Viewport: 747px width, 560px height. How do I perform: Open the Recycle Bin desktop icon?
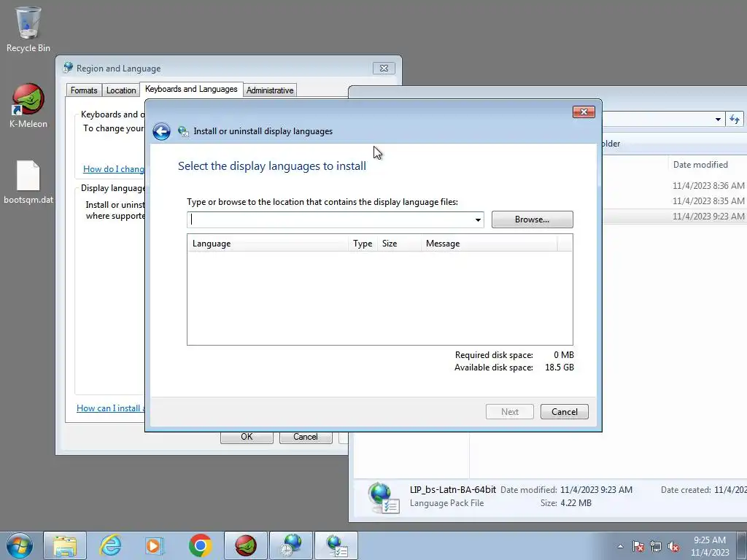(28, 28)
